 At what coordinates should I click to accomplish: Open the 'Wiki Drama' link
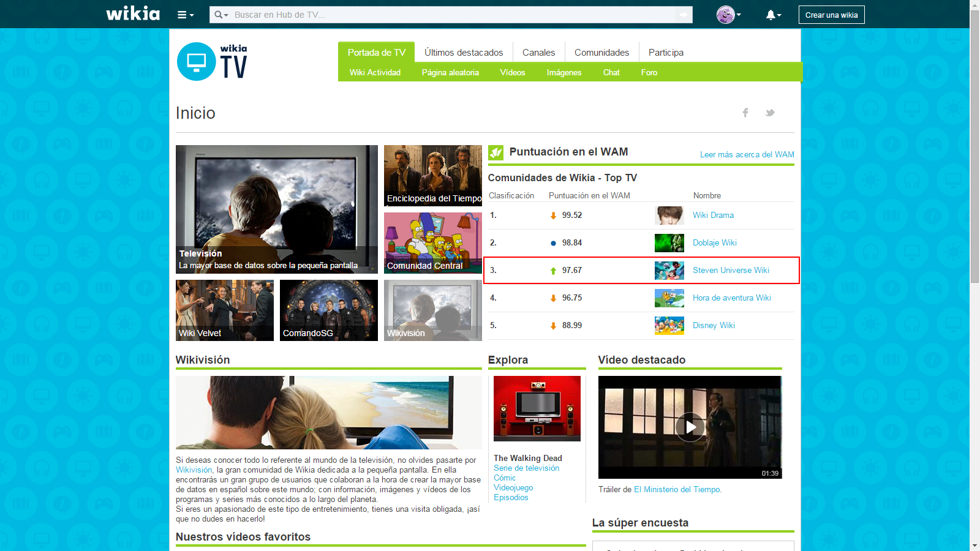click(x=713, y=216)
